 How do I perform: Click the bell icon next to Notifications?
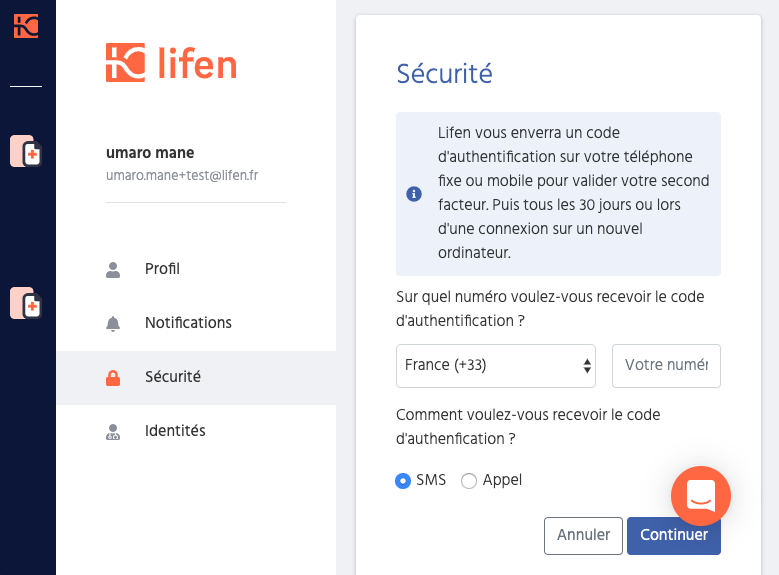point(113,324)
